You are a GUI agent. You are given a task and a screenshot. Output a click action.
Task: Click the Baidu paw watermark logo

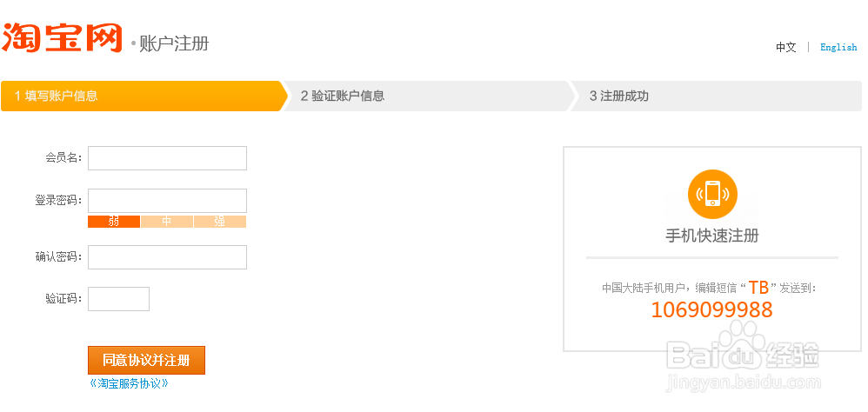(739, 348)
